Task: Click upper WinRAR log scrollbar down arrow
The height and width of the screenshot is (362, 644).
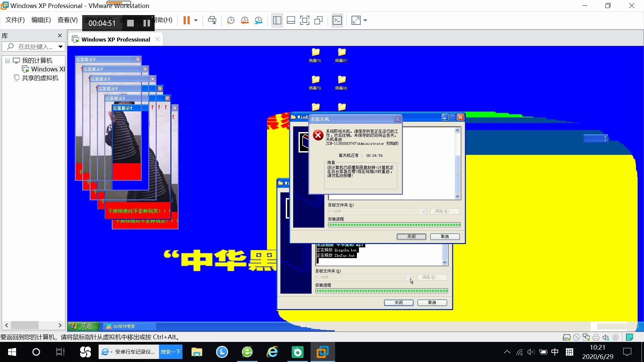Action: 457,196
